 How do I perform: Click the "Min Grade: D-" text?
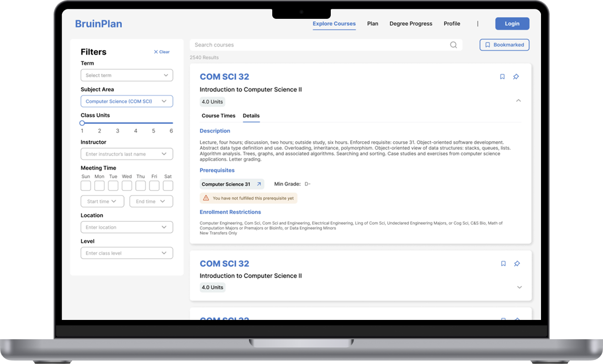click(293, 184)
